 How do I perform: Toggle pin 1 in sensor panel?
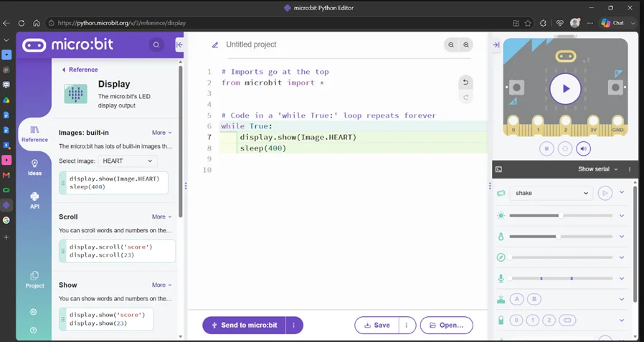(533, 320)
